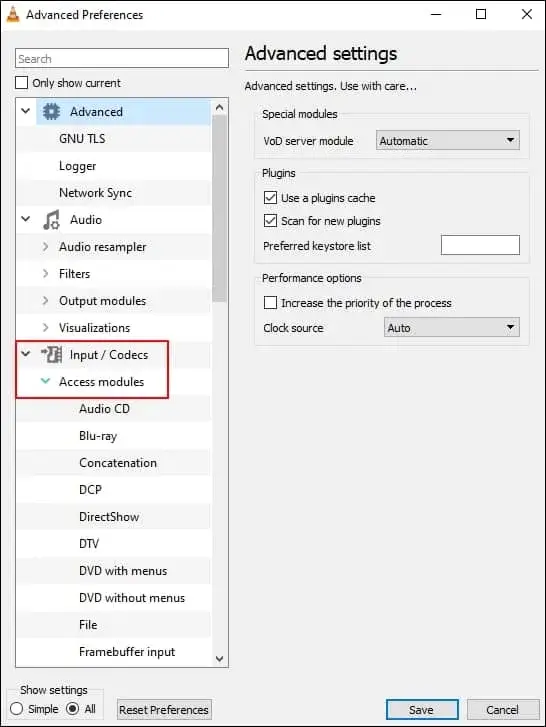This screenshot has width=546, height=727.
Task: Click the Preferred keystore list field
Action: pyautogui.click(x=480, y=245)
